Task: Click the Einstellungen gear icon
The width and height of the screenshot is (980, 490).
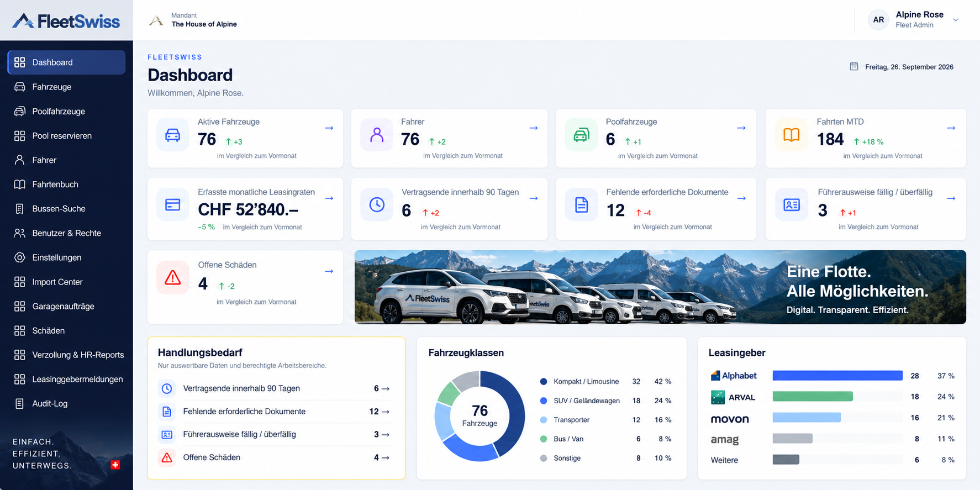Action: pyautogui.click(x=19, y=257)
